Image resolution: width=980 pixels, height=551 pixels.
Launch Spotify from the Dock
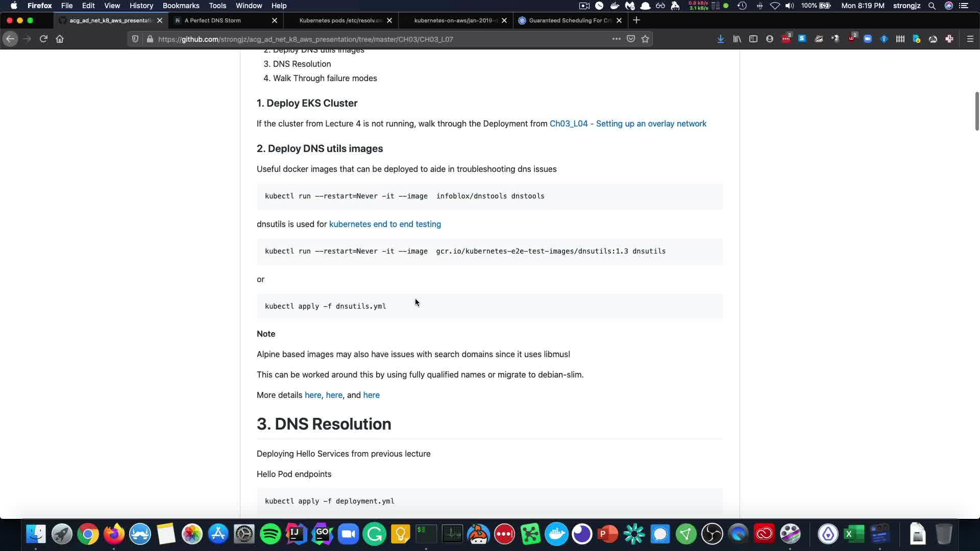tap(270, 534)
